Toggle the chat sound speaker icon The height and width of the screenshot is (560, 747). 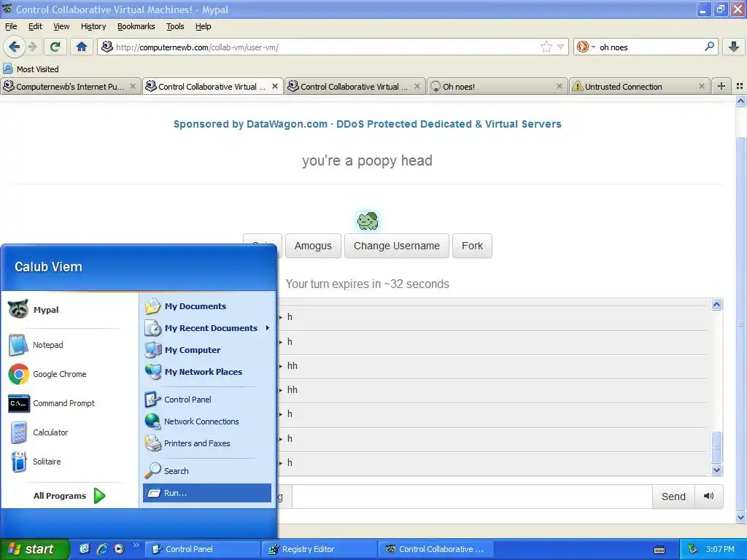(x=709, y=496)
